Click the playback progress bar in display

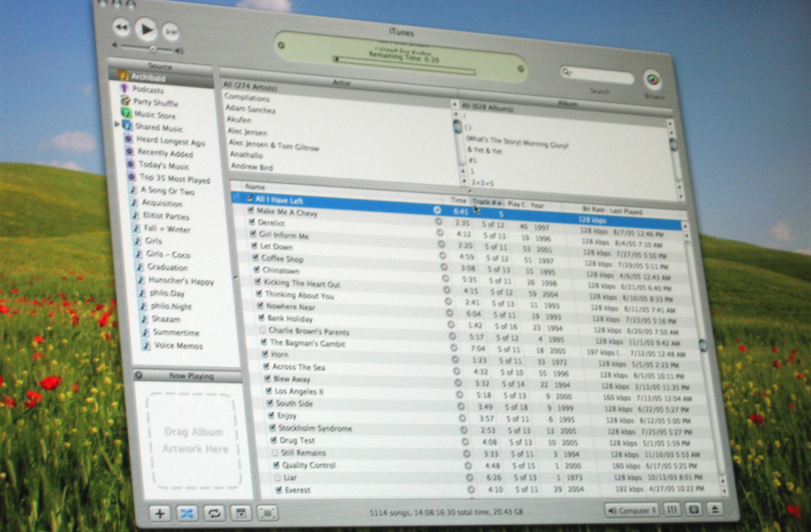point(405,65)
